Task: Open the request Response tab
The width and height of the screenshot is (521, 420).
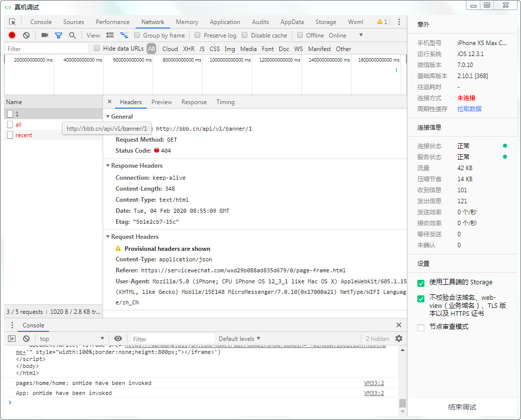Action: [x=194, y=102]
